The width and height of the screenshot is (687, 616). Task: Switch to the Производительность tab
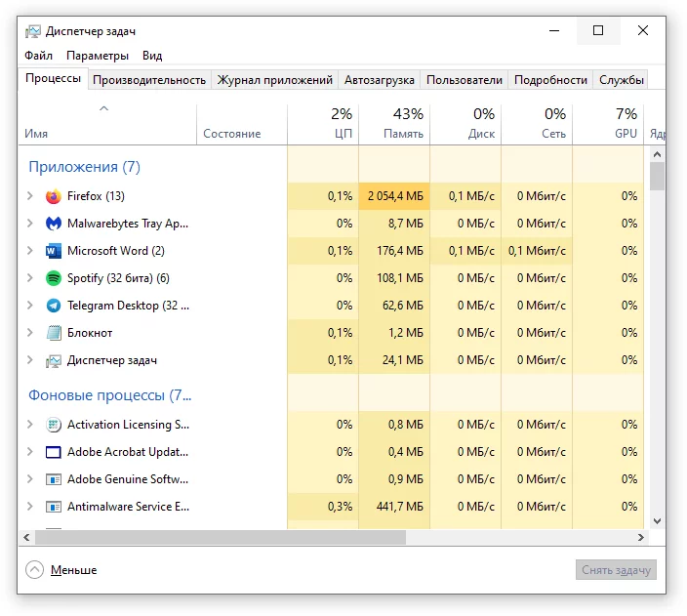149,80
